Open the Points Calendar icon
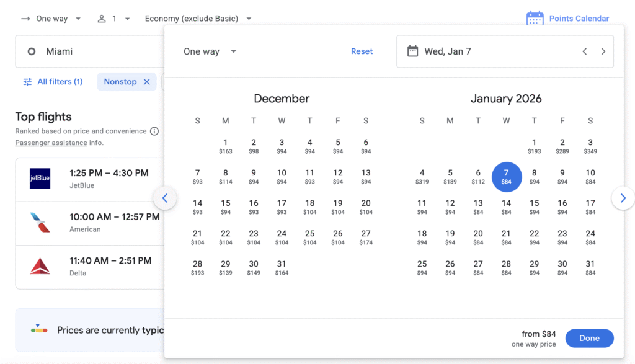The height and width of the screenshot is (364, 635). [x=535, y=19]
